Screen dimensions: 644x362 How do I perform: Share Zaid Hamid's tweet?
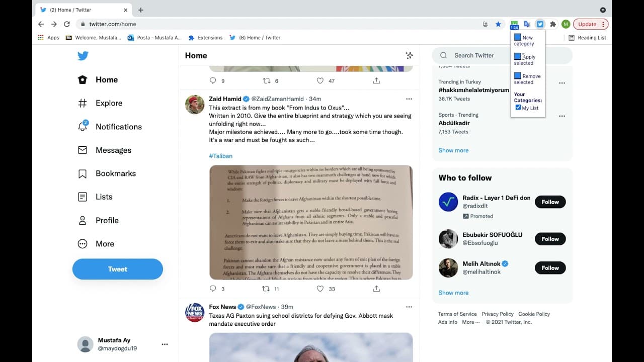click(x=376, y=289)
